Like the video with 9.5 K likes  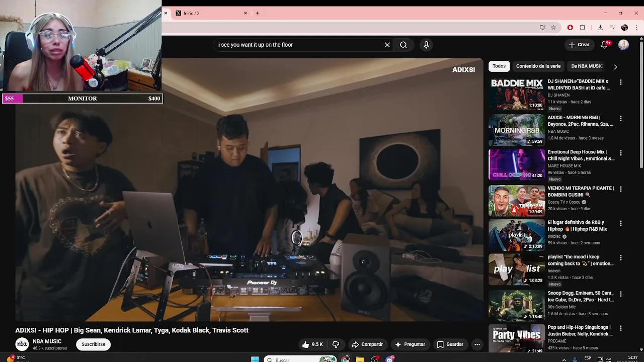point(312,344)
